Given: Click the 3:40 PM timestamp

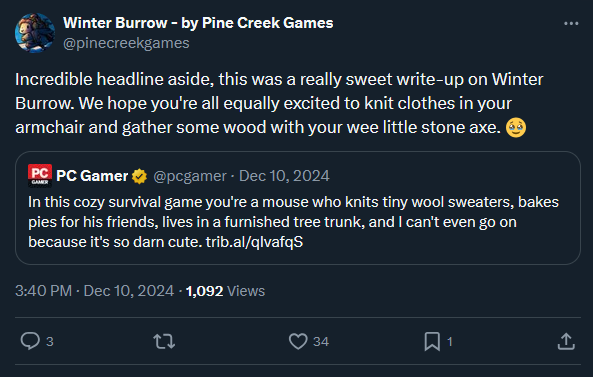Looking at the screenshot, I should (x=43, y=291).
